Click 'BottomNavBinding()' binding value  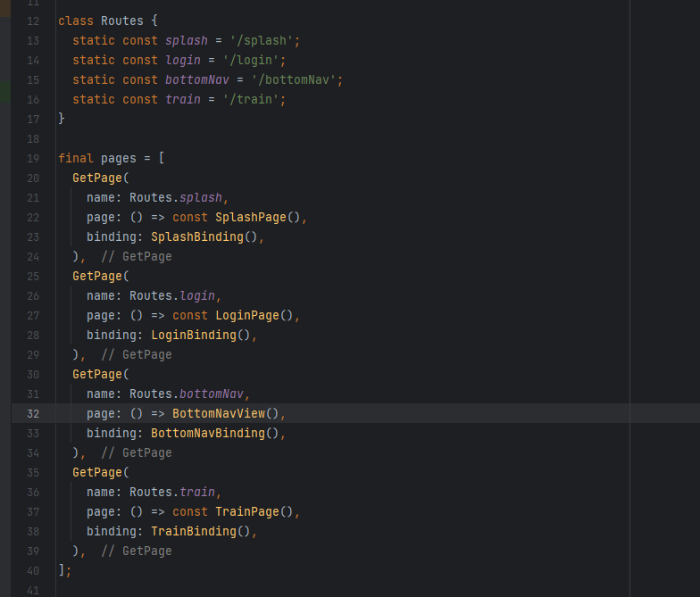214,434
